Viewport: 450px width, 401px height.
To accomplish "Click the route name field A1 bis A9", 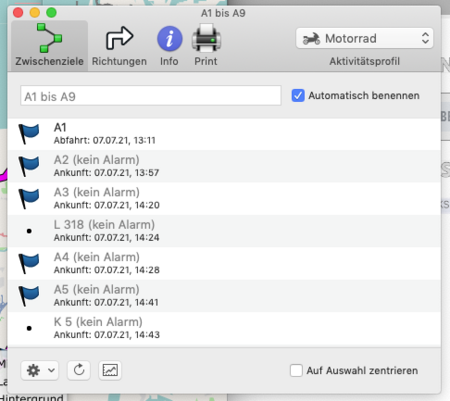I will pos(151,96).
